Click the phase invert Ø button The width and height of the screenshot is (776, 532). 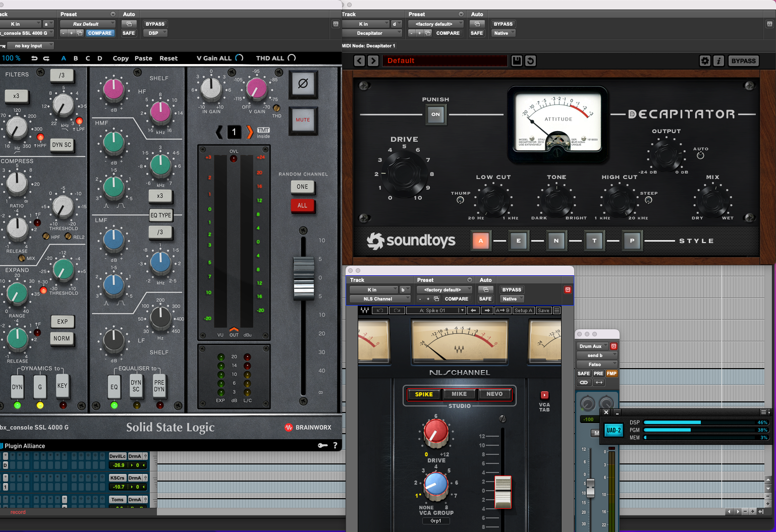pos(303,84)
